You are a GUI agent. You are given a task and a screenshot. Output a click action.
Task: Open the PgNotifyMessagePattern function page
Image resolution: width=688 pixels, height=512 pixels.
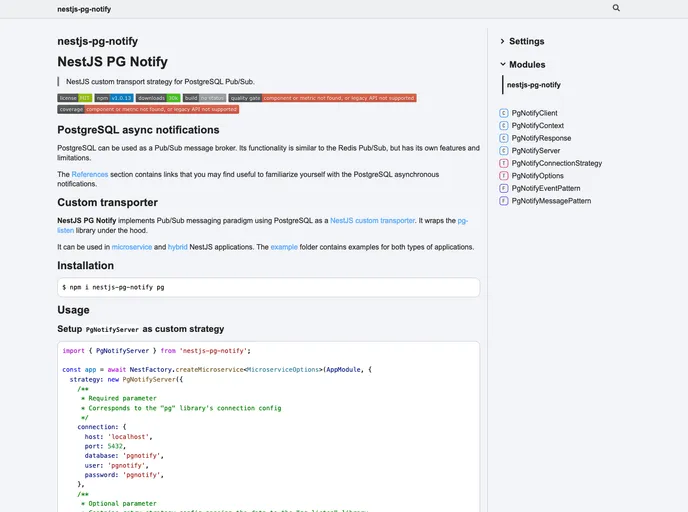pyautogui.click(x=551, y=201)
